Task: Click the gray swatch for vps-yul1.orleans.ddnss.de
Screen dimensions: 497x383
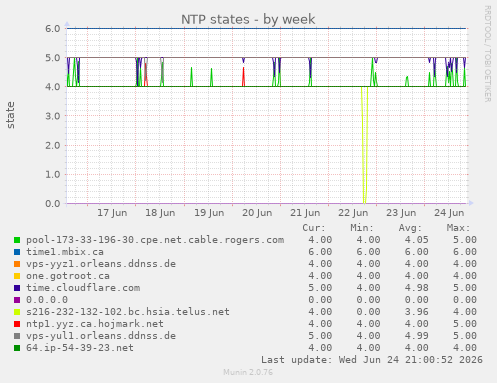Action: (x=17, y=336)
